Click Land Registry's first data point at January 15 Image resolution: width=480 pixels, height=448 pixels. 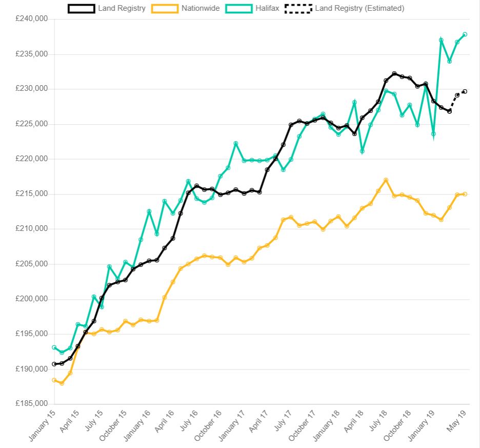(54, 364)
